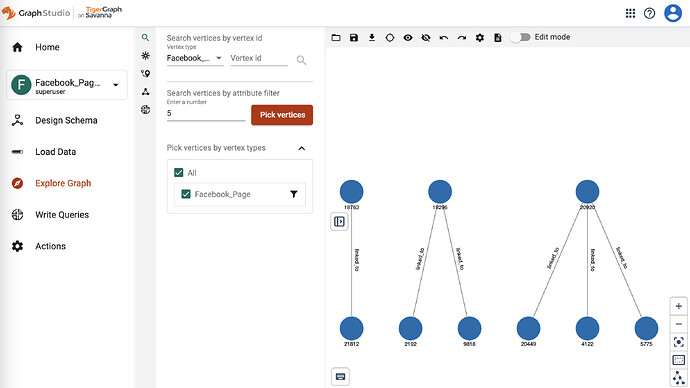Click the Vertex id input field
The image size is (690, 388).
[259, 58]
